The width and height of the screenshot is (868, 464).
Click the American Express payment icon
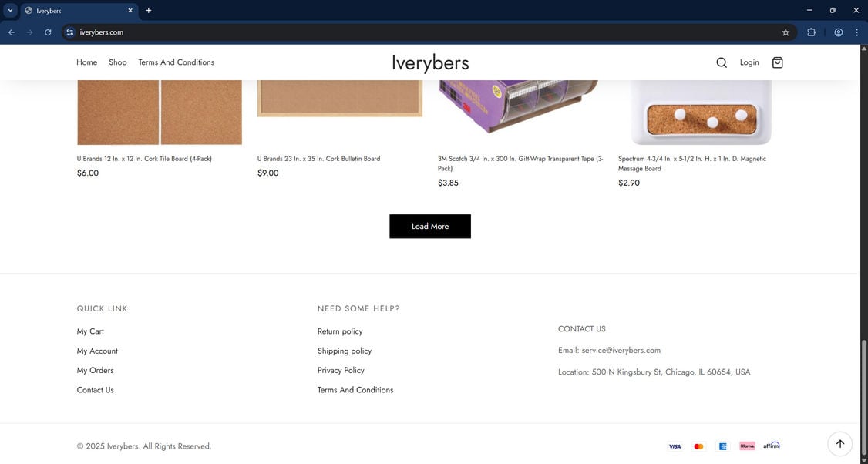pos(722,446)
